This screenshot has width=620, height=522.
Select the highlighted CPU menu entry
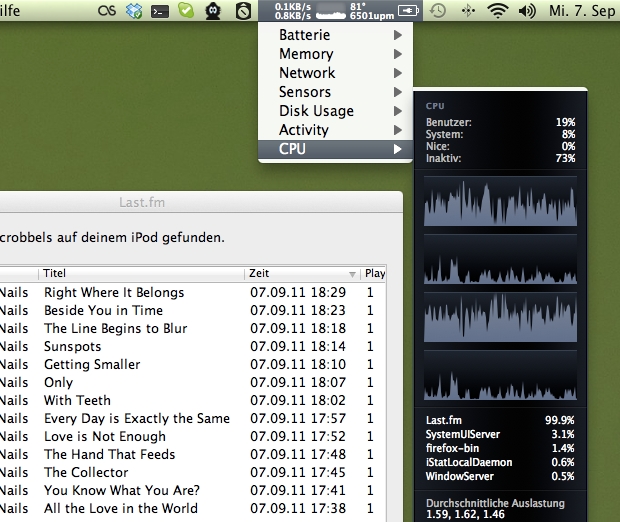(335, 149)
